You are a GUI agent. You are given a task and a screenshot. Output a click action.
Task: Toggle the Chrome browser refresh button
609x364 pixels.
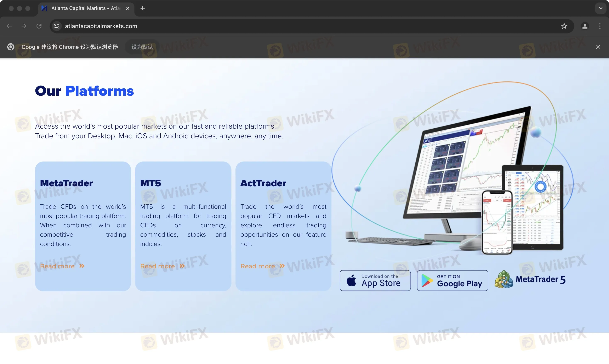click(39, 26)
